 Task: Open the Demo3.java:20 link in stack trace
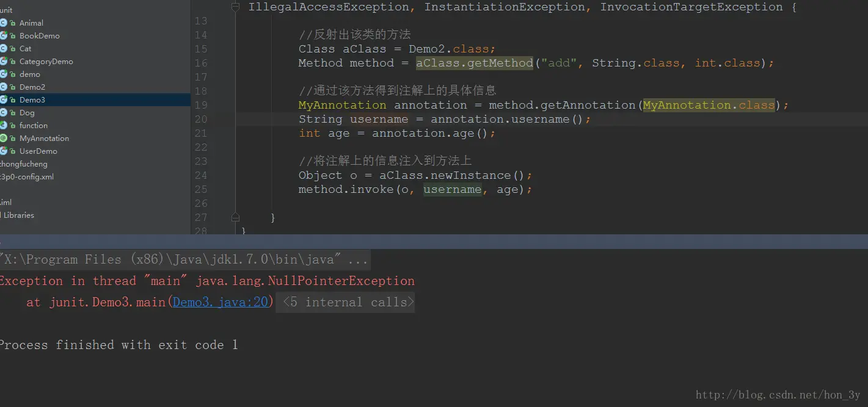click(x=221, y=302)
